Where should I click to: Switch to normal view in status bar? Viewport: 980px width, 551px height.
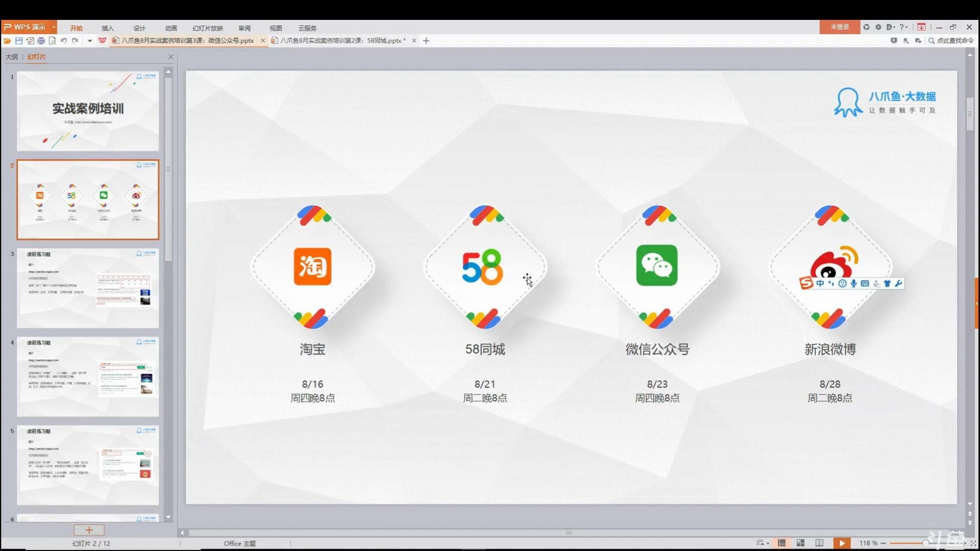tap(781, 543)
